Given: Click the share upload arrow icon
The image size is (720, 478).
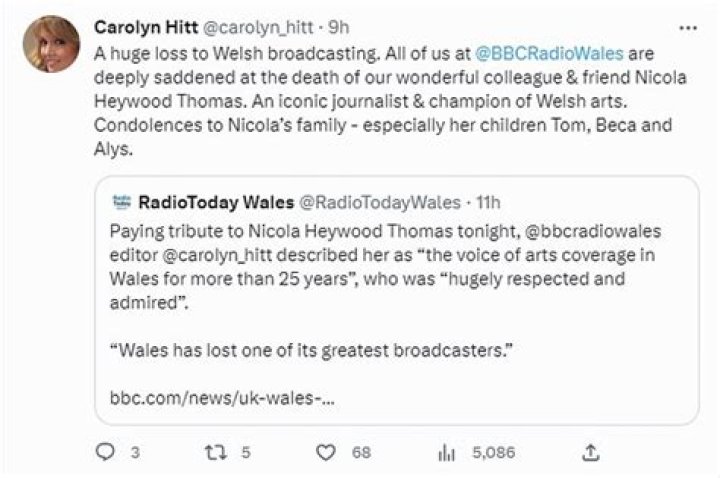Looking at the screenshot, I should [x=590, y=452].
